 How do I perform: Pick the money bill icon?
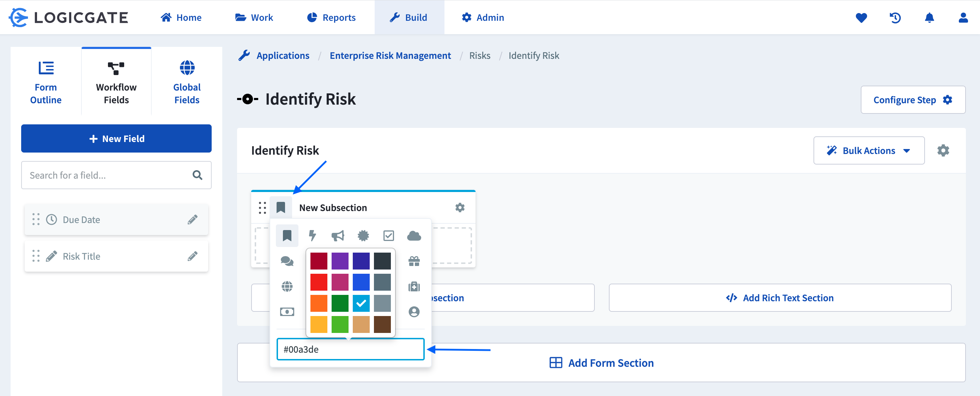coord(287,312)
